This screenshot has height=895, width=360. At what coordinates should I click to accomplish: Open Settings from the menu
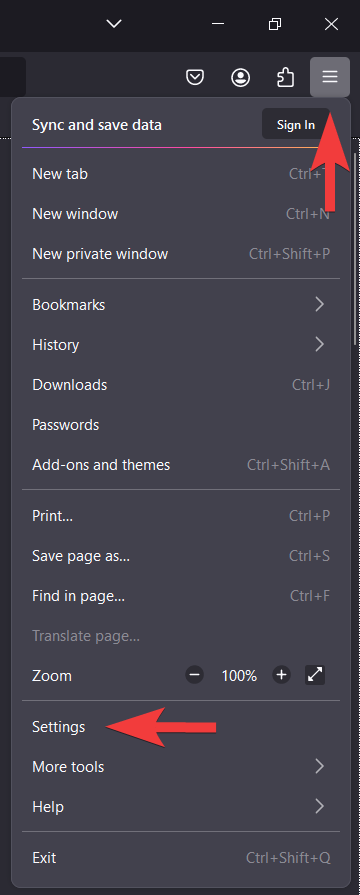(181, 727)
